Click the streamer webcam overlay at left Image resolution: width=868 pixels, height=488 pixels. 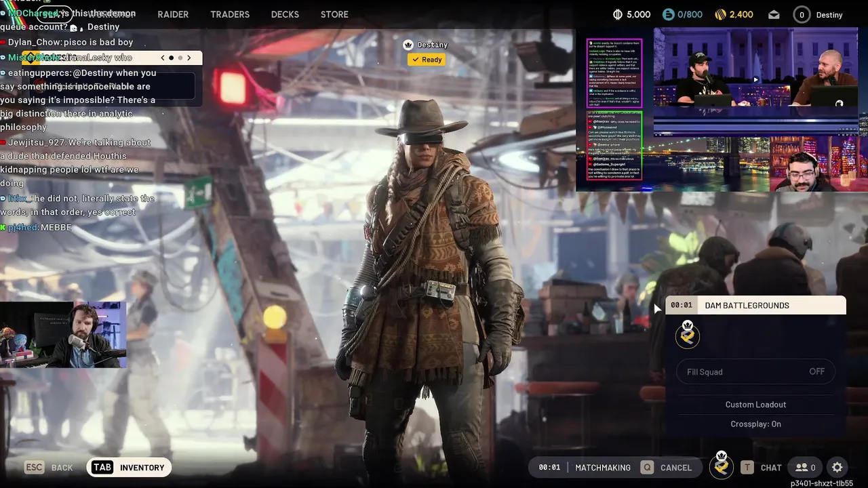coord(63,335)
